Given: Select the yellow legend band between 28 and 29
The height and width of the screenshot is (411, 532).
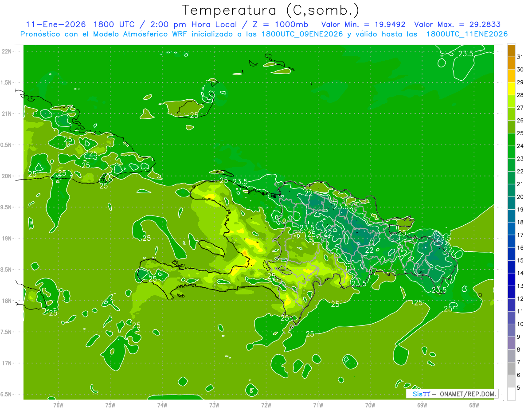Looking at the screenshot, I should (x=511, y=89).
